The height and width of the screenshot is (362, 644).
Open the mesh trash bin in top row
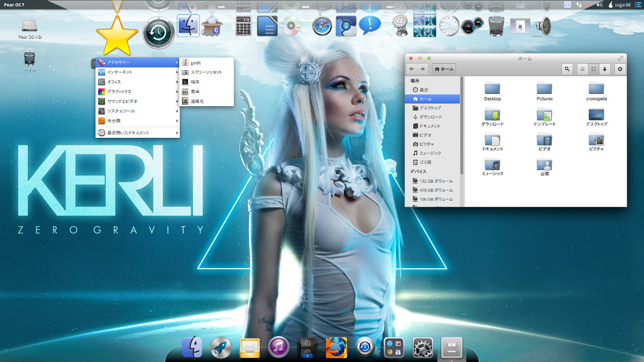[497, 26]
